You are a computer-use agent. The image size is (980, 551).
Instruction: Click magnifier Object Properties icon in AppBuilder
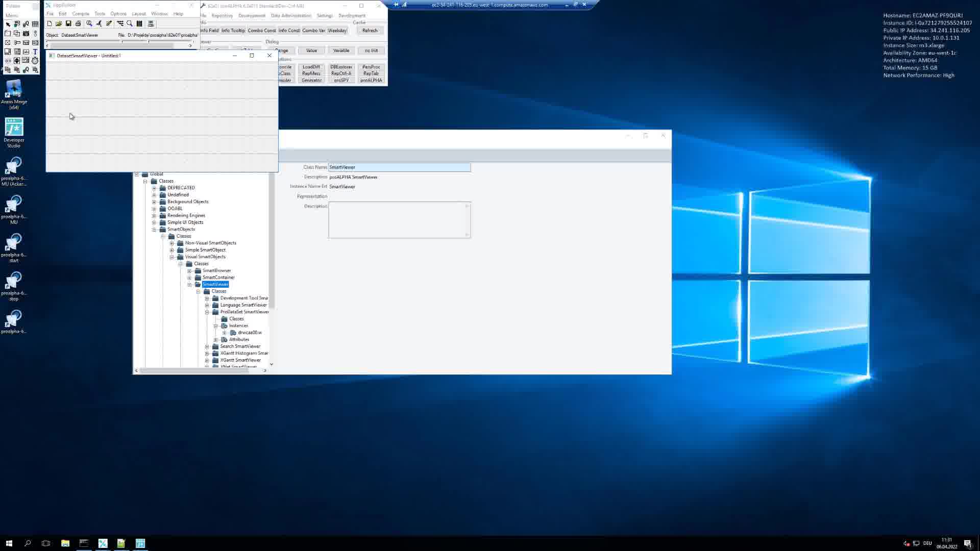point(130,23)
